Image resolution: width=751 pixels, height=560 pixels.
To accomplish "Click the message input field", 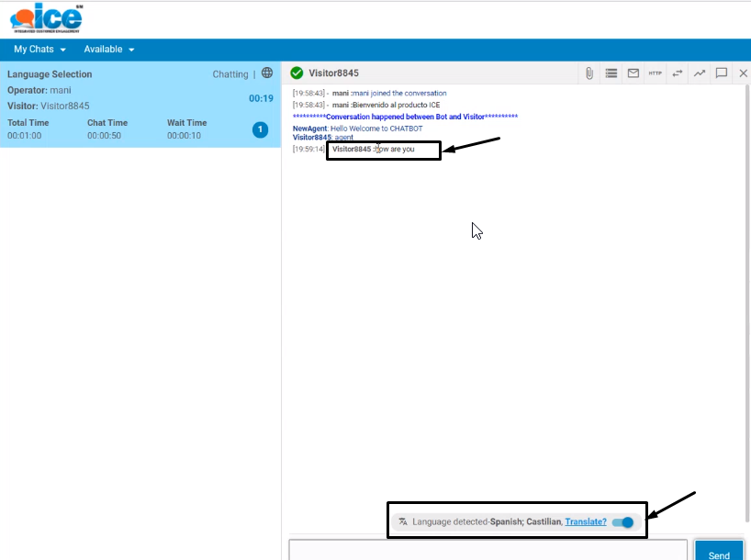I will [x=488, y=551].
